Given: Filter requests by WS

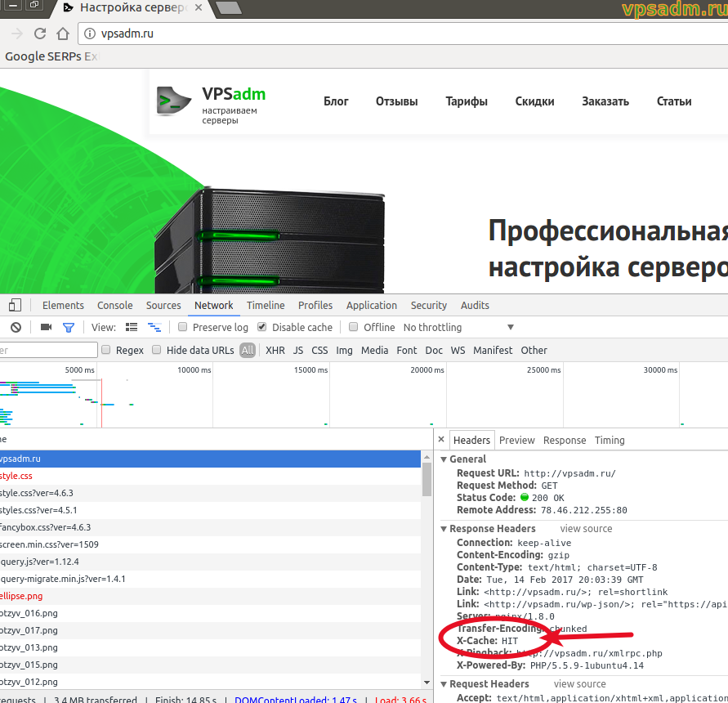Looking at the screenshot, I should (458, 350).
